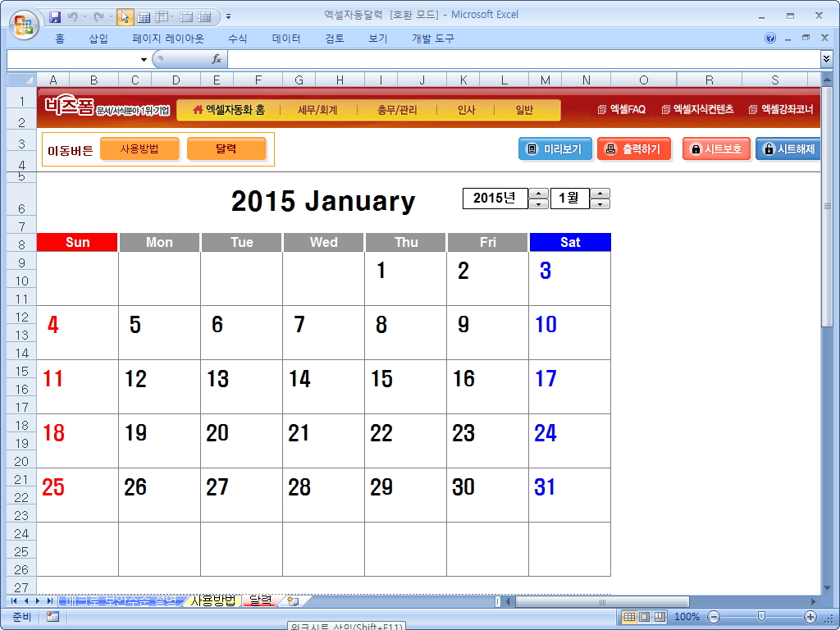Image resolution: width=840 pixels, height=630 pixels.
Task: Click the Select All corner button
Action: pos(21,80)
